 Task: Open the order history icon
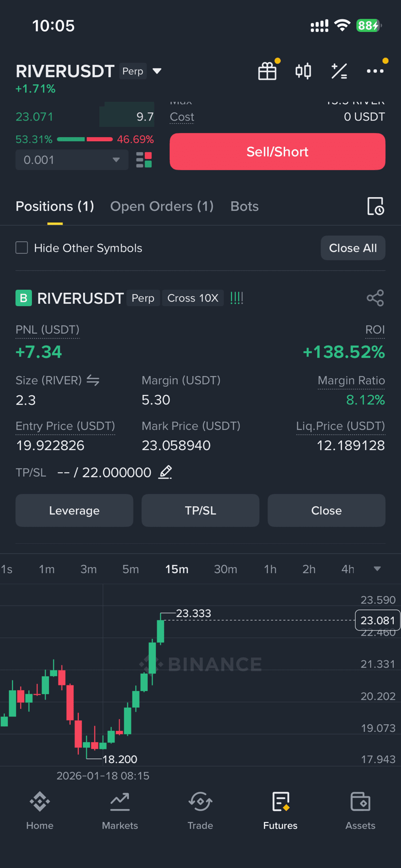pos(375,206)
